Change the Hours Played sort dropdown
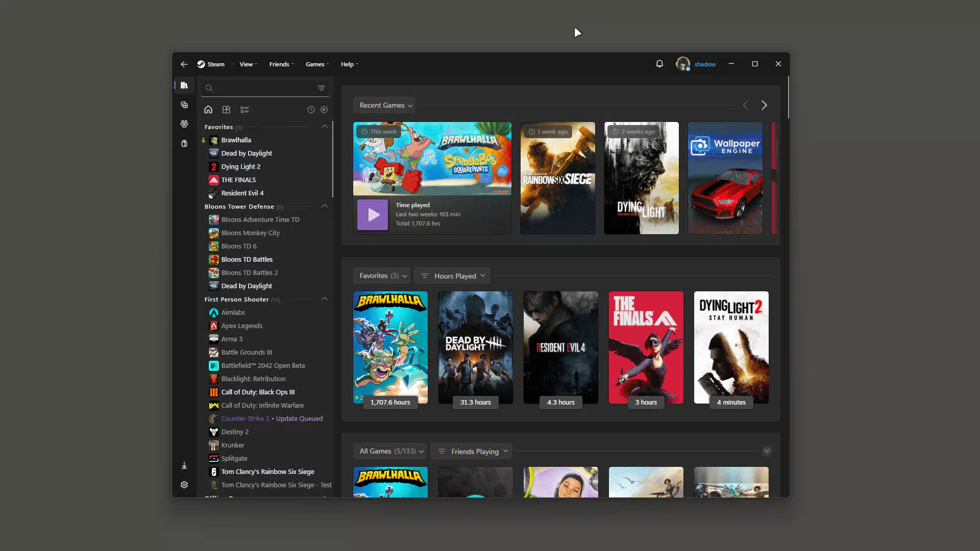Image resolution: width=980 pixels, height=551 pixels. click(452, 275)
